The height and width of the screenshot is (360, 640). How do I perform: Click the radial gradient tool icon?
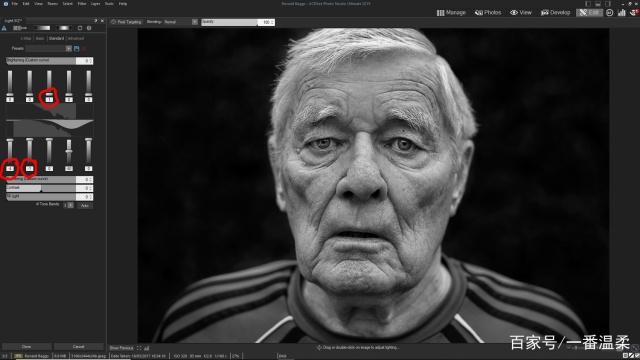[x=64, y=28]
